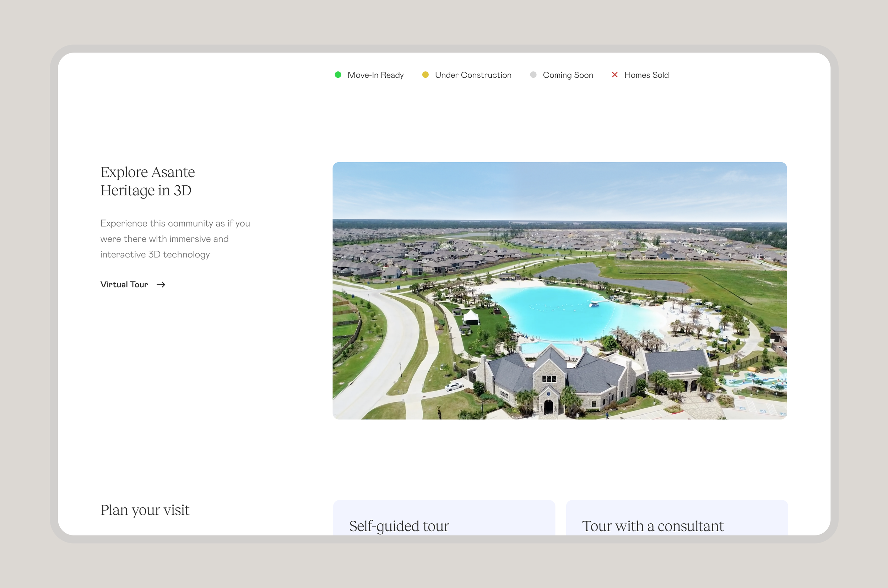888x588 pixels.
Task: Click the arrow icon beside Virtual Tour
Action: coord(161,285)
